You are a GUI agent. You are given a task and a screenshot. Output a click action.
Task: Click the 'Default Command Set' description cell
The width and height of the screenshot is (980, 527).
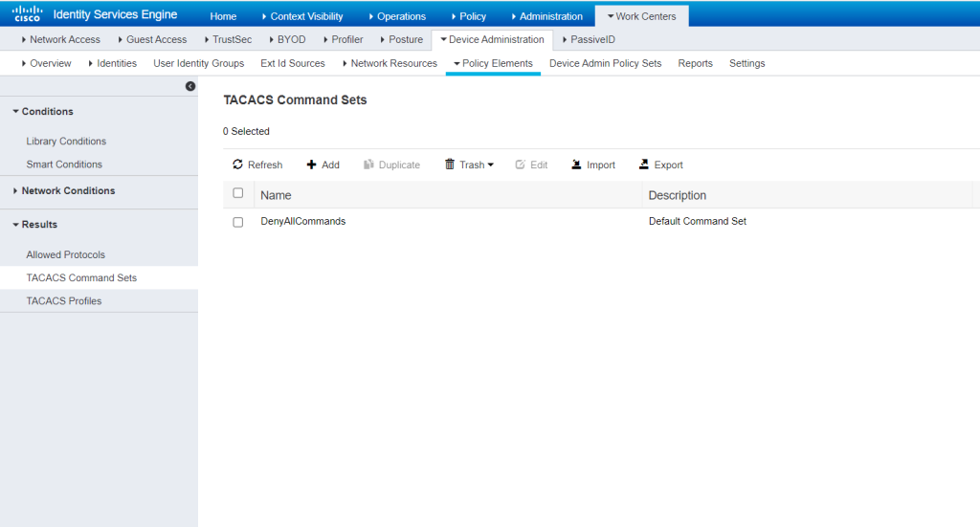coord(698,221)
